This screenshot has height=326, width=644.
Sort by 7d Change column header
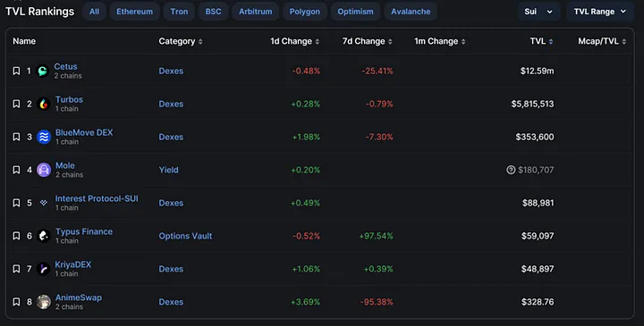click(x=368, y=41)
